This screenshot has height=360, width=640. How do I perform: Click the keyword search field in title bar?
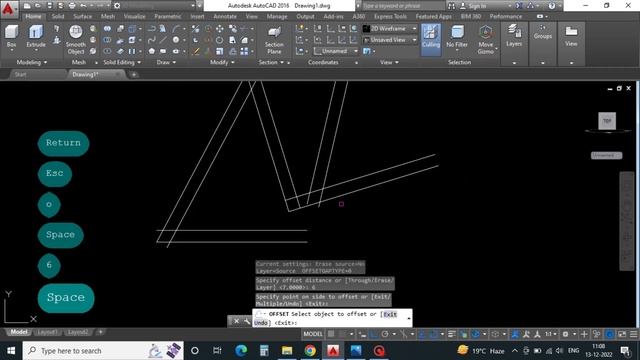403,6
